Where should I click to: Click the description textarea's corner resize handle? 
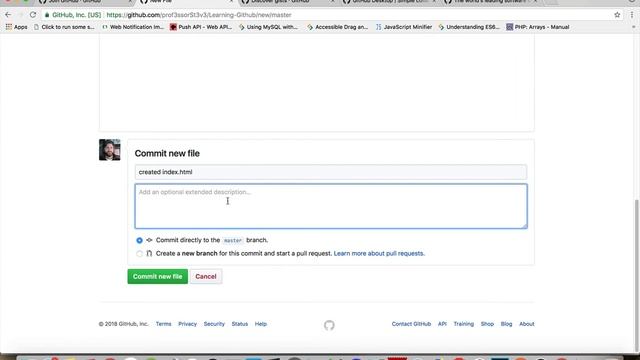tap(524, 226)
